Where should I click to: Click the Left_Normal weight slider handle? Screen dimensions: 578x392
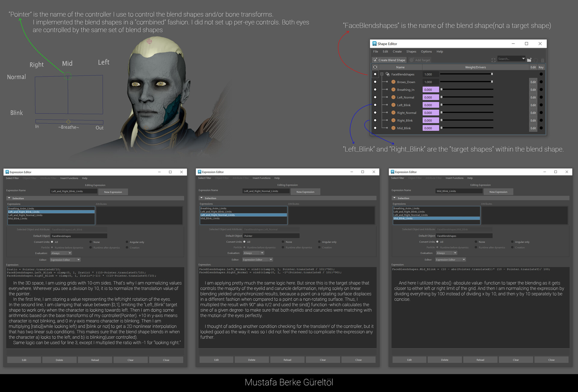coord(442,97)
